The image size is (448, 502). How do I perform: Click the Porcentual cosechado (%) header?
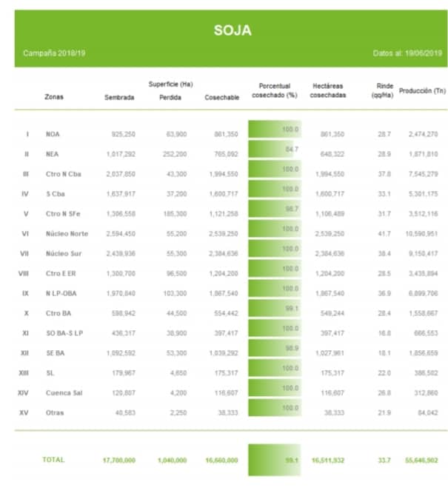pos(274,90)
